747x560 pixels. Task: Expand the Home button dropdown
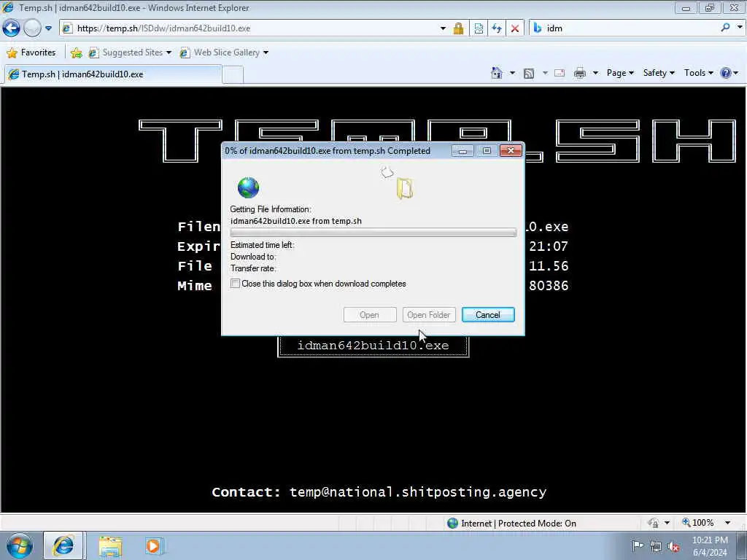tap(512, 73)
